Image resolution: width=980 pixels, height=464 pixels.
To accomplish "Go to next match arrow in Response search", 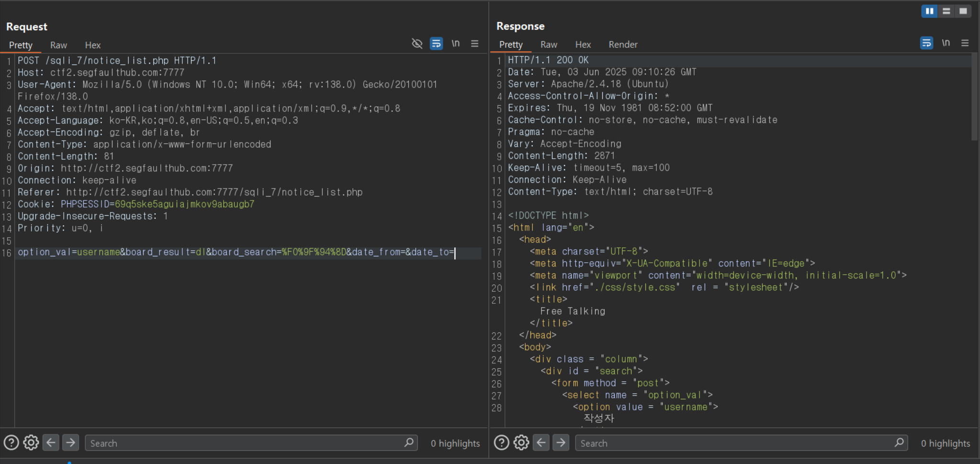I will pyautogui.click(x=561, y=442).
